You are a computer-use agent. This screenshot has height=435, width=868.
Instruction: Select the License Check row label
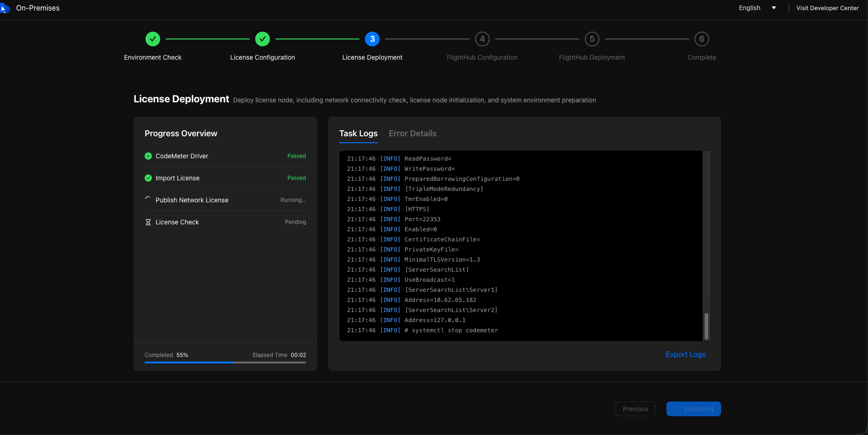pyautogui.click(x=177, y=222)
